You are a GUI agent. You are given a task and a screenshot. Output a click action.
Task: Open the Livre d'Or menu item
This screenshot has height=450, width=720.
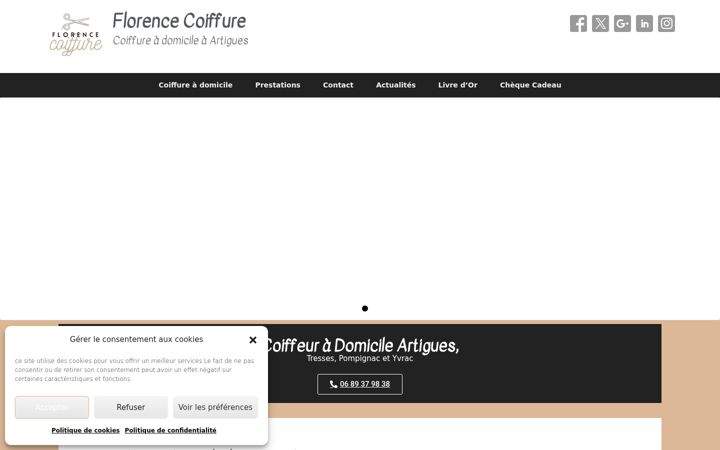[x=457, y=85]
